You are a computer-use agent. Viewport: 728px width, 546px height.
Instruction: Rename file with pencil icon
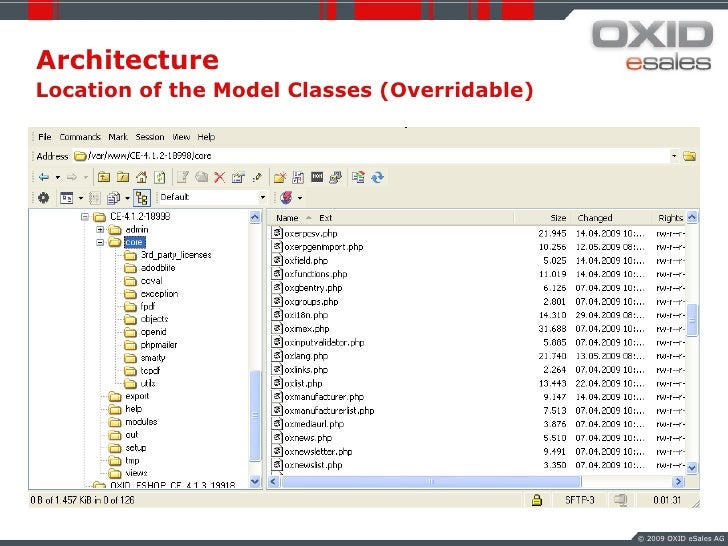tap(257, 177)
